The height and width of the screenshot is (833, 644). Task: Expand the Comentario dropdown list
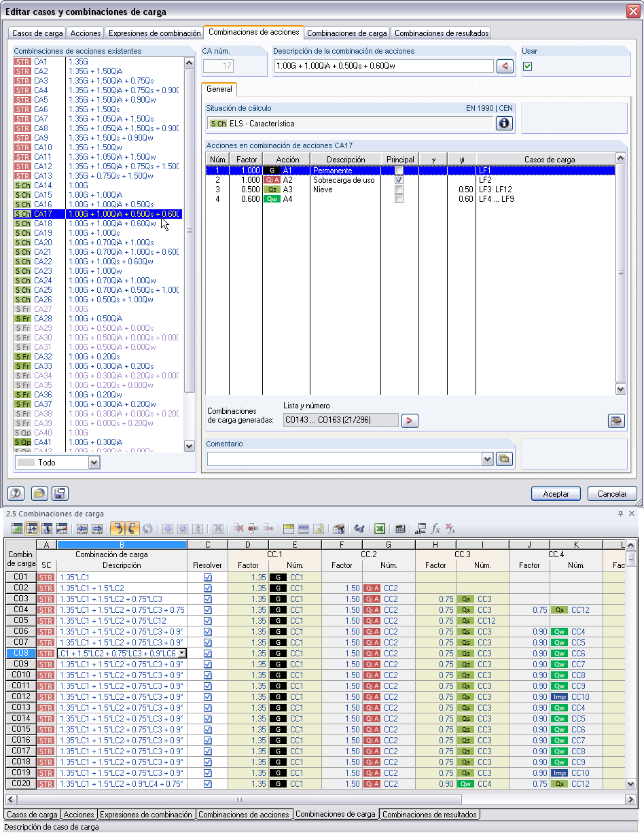coord(487,459)
